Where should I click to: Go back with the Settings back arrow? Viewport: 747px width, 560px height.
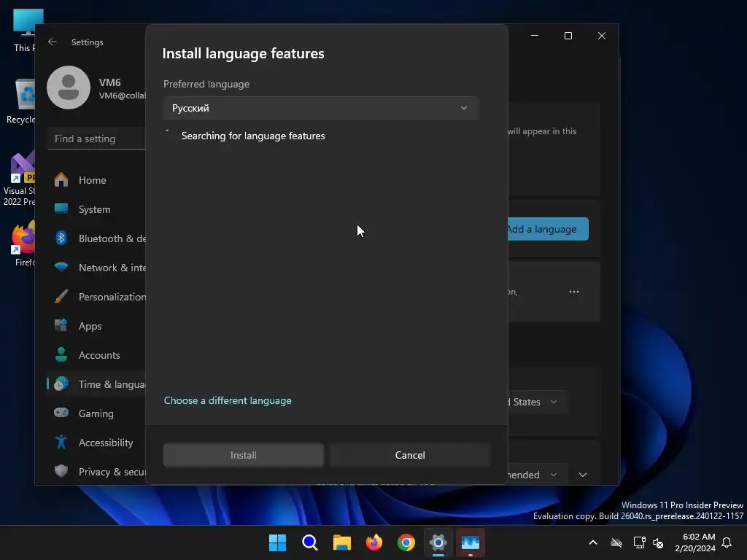tap(53, 42)
